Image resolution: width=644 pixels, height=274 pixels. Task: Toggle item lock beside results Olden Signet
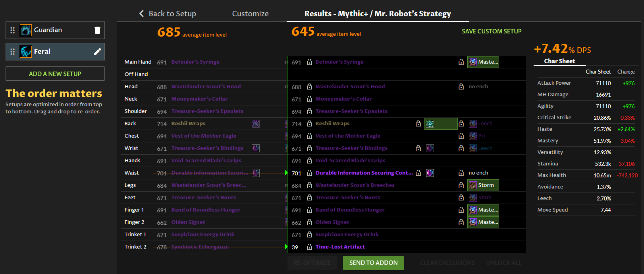pyautogui.click(x=309, y=222)
